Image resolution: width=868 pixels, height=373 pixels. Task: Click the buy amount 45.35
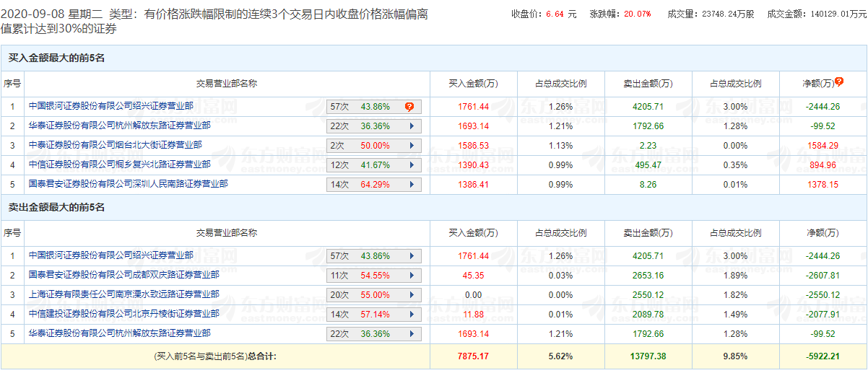click(x=473, y=276)
